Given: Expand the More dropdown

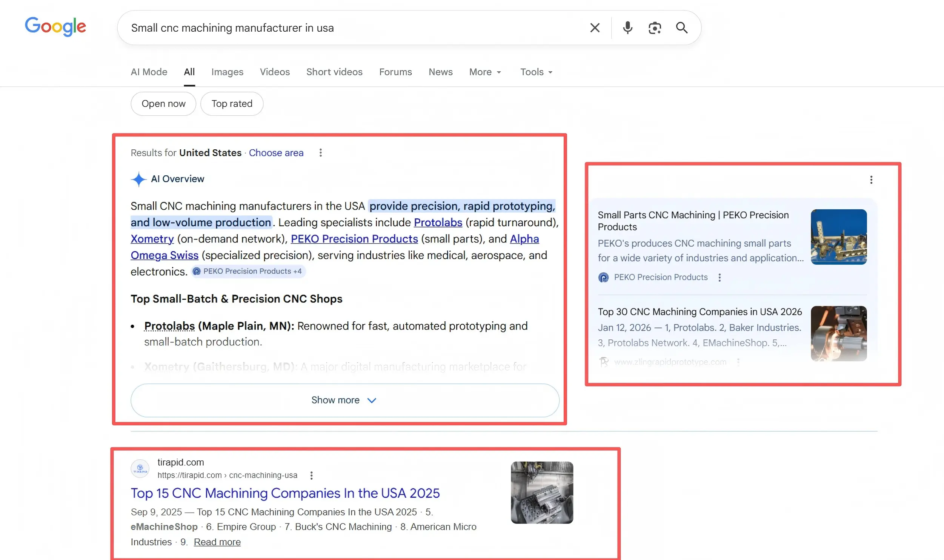Looking at the screenshot, I should tap(485, 72).
